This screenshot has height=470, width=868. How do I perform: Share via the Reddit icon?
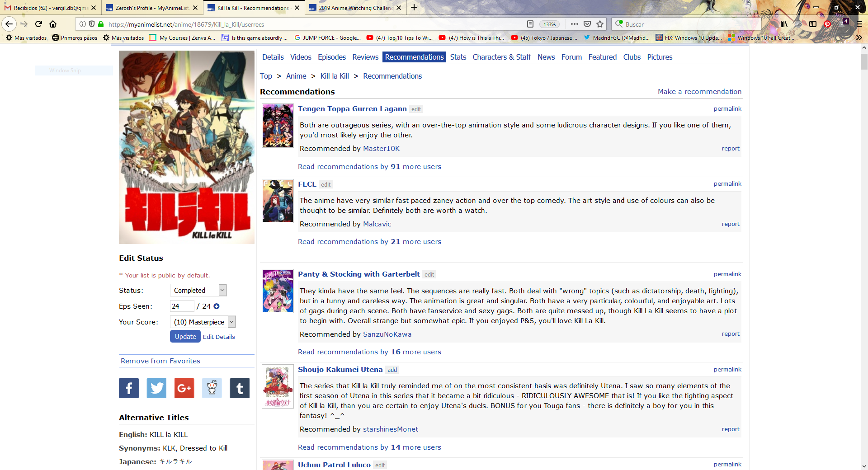[x=212, y=388]
